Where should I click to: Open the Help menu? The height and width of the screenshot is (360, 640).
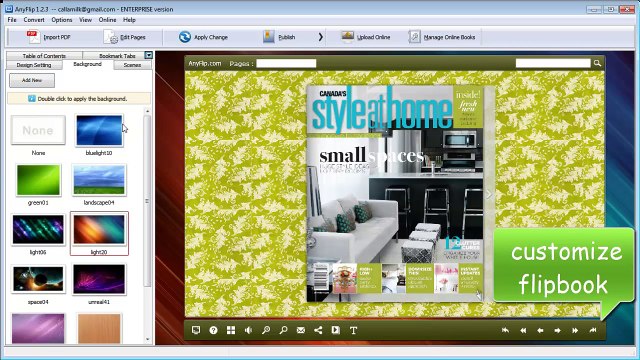point(129,20)
